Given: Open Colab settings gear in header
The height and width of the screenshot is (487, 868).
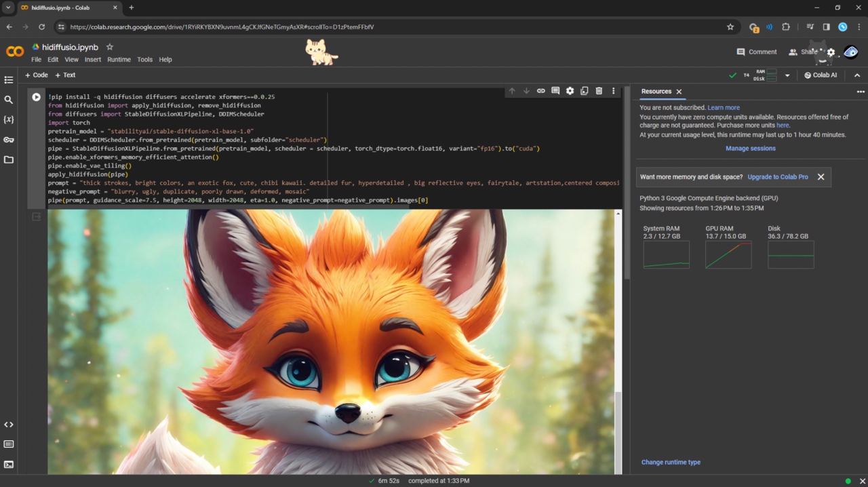Looking at the screenshot, I should 831,52.
